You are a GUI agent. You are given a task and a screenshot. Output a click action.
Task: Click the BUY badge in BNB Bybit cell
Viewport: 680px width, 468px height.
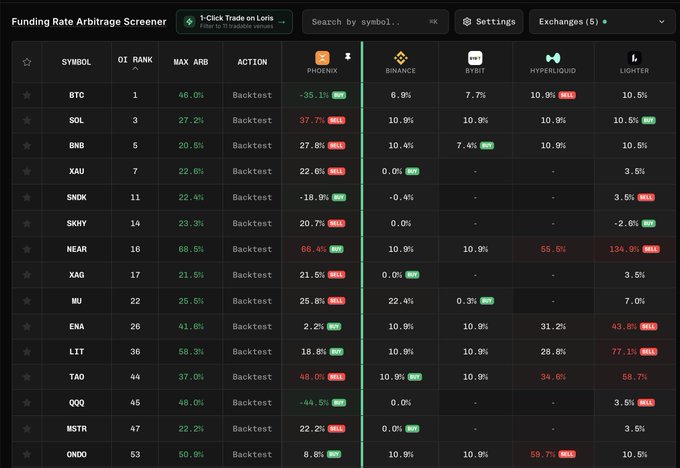[x=487, y=145]
